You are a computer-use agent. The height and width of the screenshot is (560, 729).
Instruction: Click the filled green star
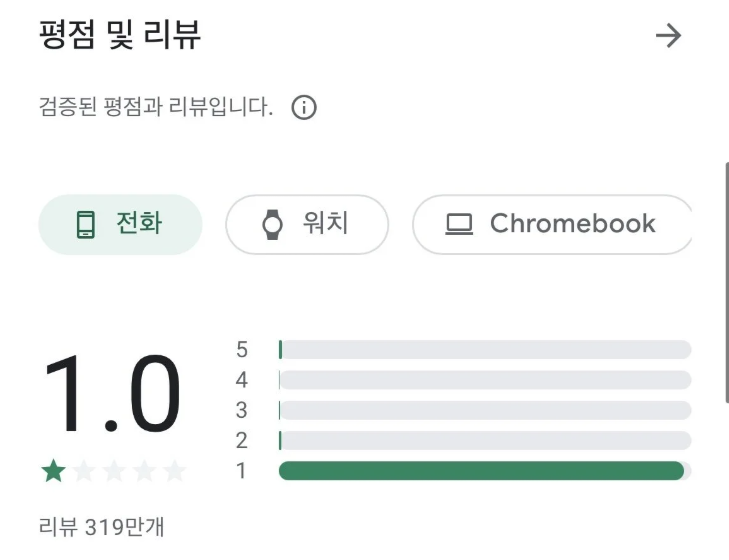coord(53,471)
